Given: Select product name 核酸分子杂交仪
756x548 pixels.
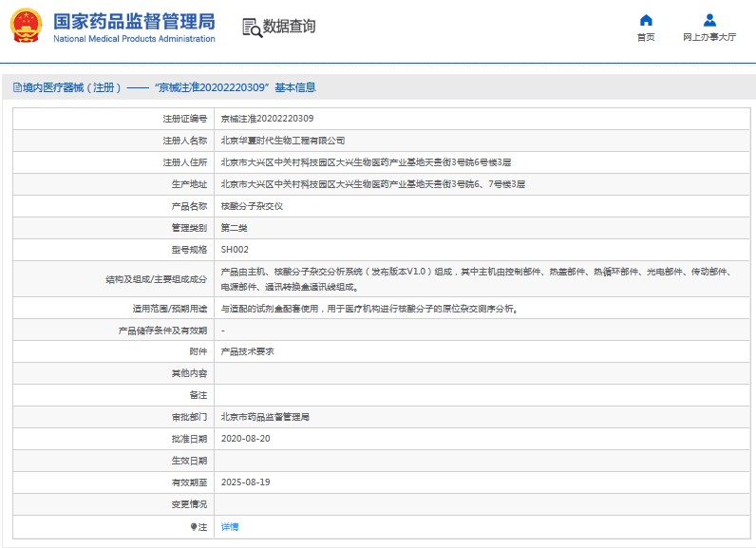Looking at the screenshot, I should tap(252, 206).
